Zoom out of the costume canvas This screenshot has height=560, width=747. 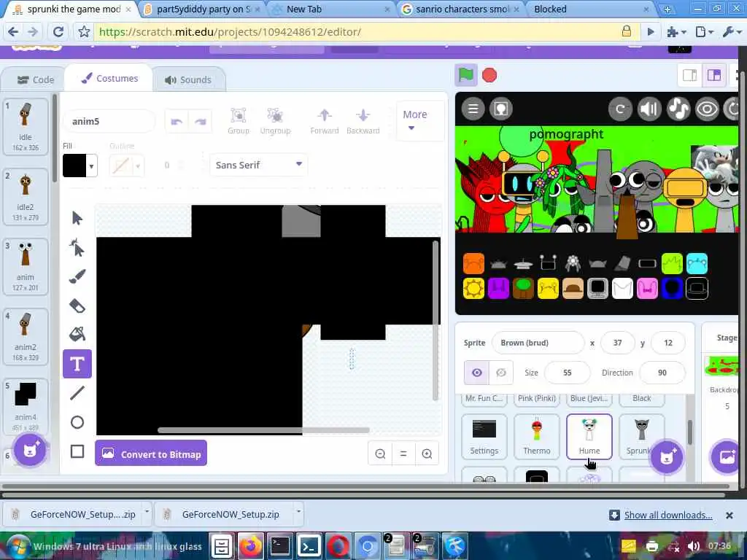click(380, 454)
